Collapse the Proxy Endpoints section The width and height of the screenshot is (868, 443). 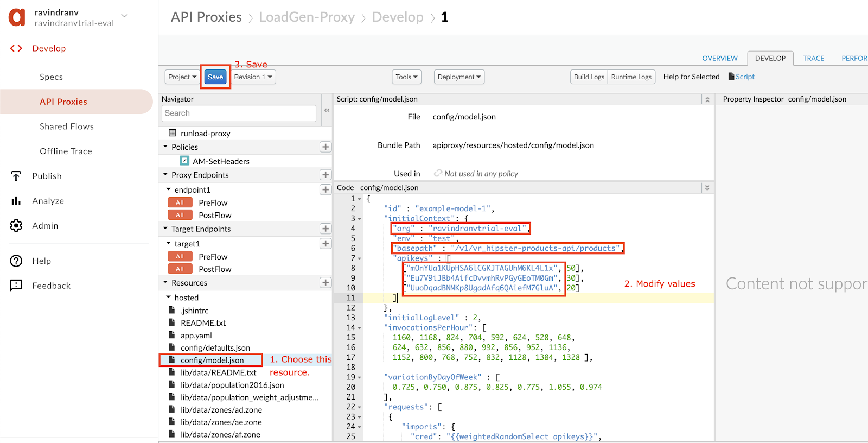pyautogui.click(x=165, y=175)
